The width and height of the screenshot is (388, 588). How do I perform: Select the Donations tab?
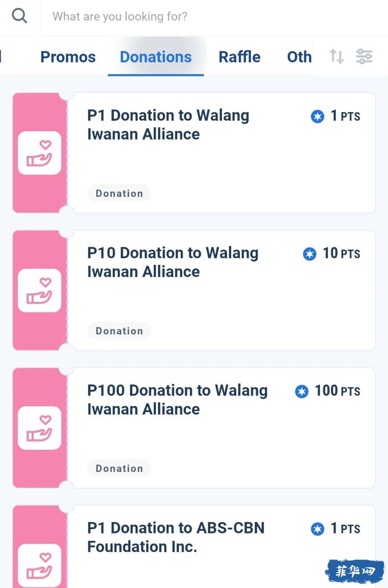156,57
